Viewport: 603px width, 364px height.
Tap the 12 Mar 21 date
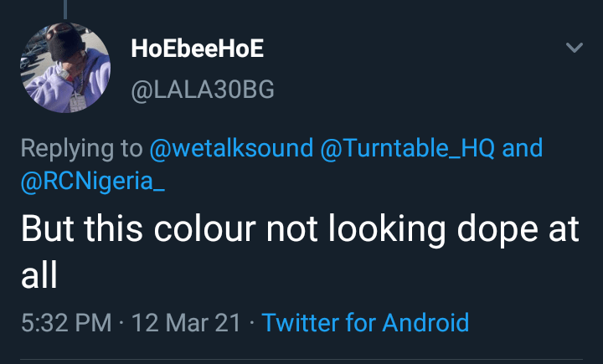pos(185,322)
